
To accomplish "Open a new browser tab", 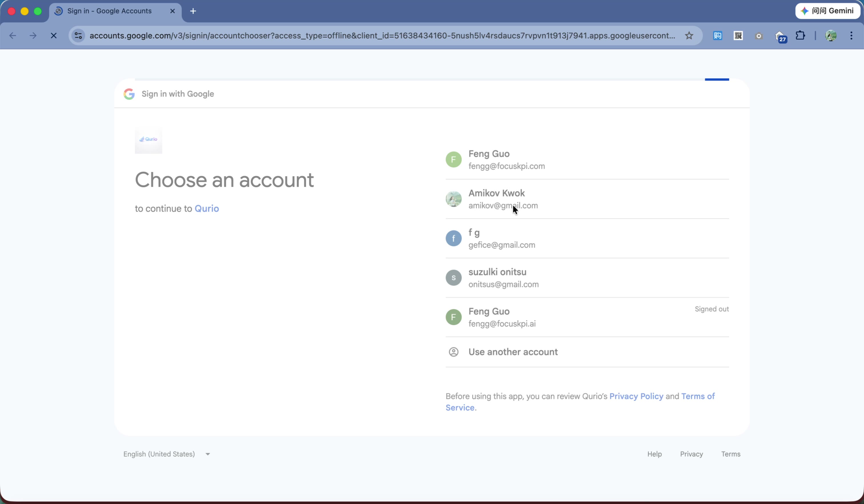I will click(x=193, y=11).
